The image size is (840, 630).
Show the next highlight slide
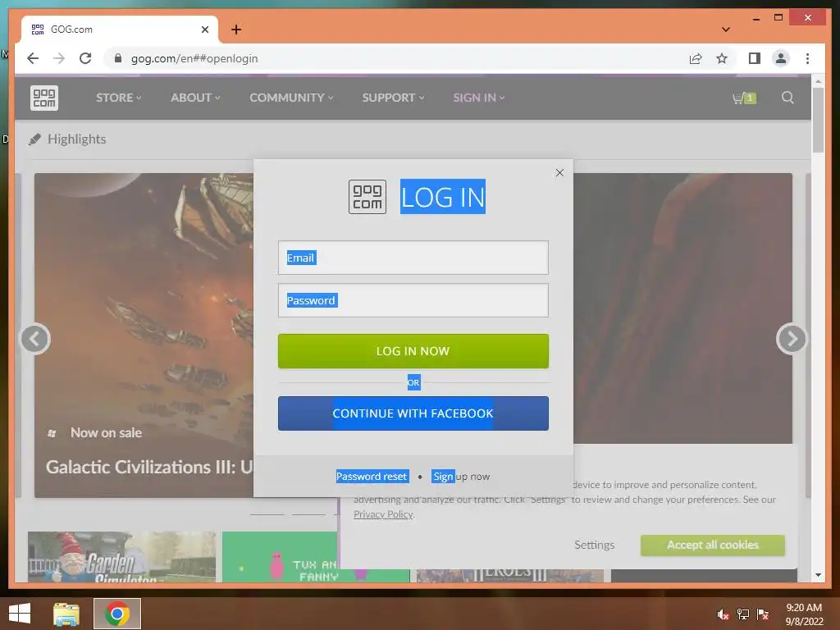click(792, 339)
